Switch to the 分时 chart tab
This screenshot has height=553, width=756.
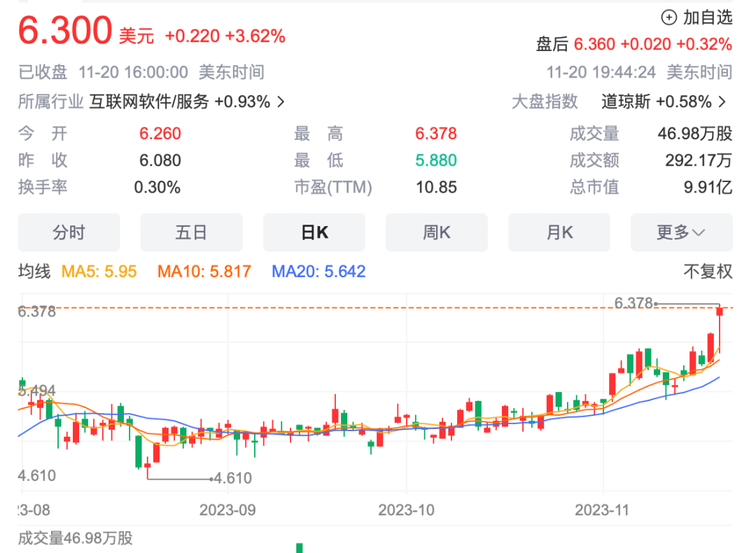point(69,232)
